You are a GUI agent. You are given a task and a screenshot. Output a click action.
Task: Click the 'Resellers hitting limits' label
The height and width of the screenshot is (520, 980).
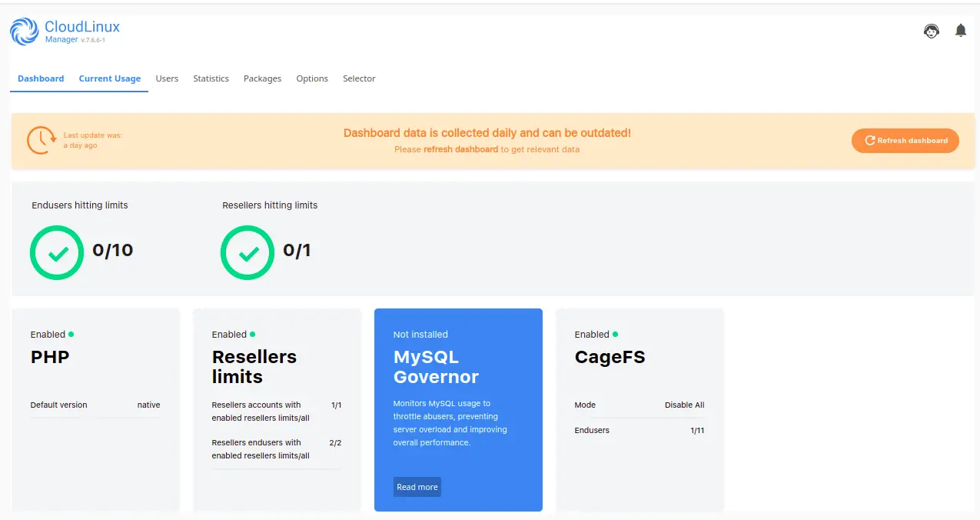tap(270, 205)
